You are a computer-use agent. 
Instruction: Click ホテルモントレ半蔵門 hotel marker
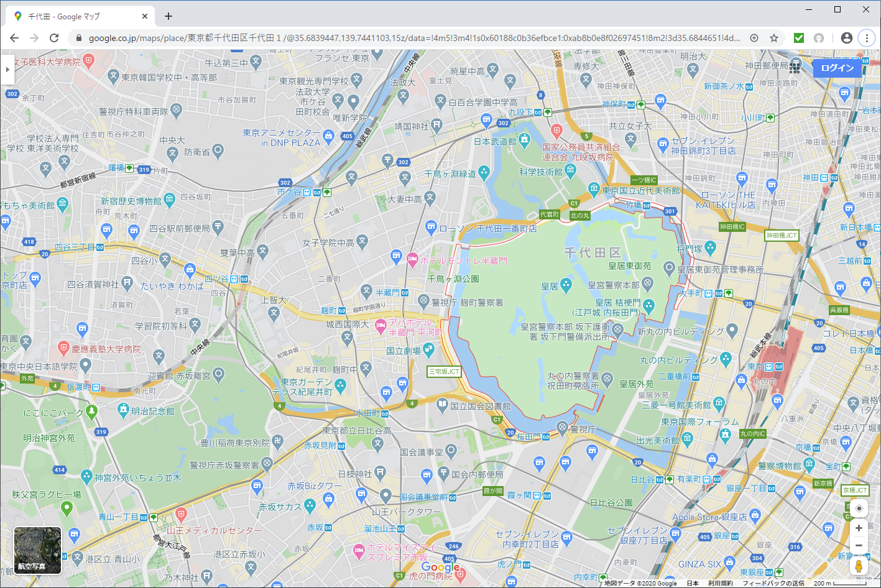coord(412,259)
